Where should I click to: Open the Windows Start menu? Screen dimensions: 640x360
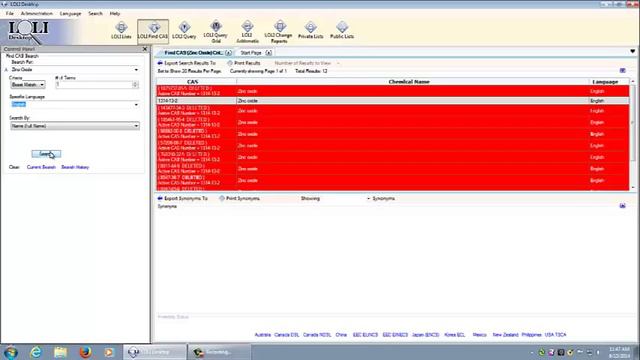click(11, 352)
